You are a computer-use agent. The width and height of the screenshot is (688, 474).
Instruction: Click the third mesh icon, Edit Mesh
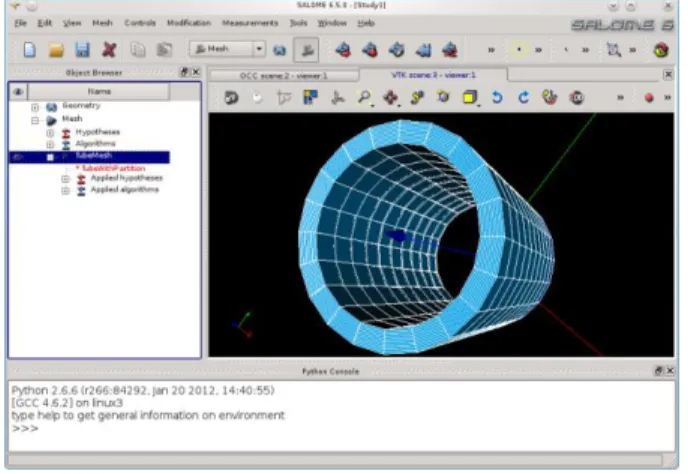[x=397, y=50]
